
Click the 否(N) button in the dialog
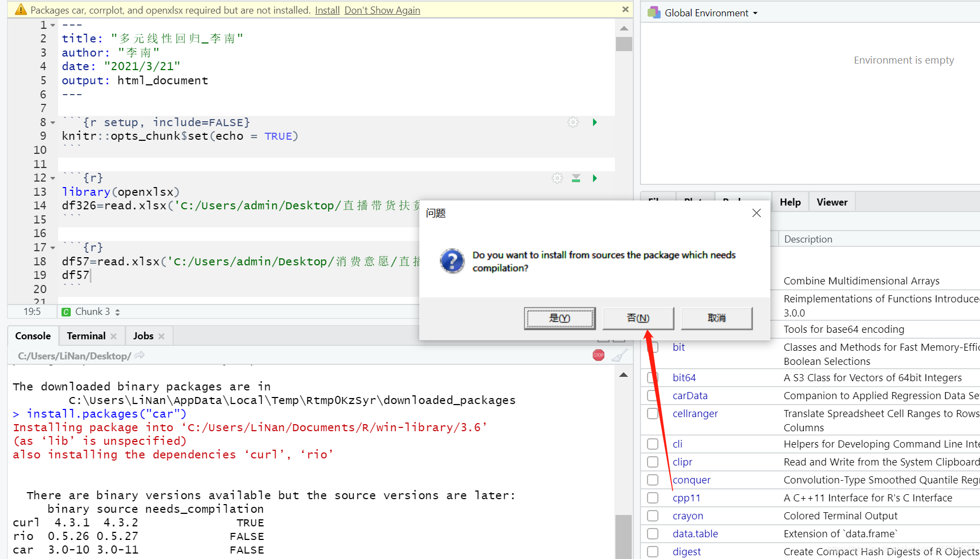tap(638, 318)
